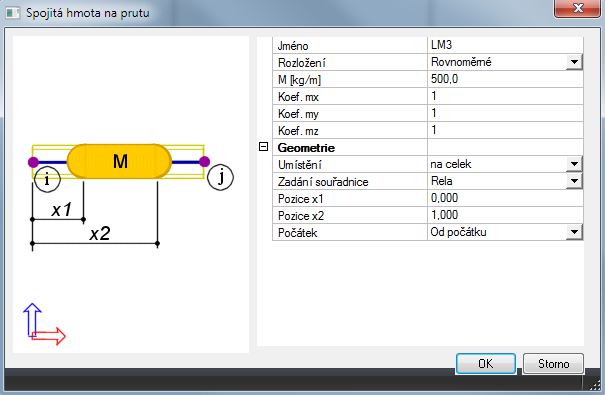Image resolution: width=605 pixels, height=395 pixels.
Task: Click the OK button
Action: [x=486, y=364]
